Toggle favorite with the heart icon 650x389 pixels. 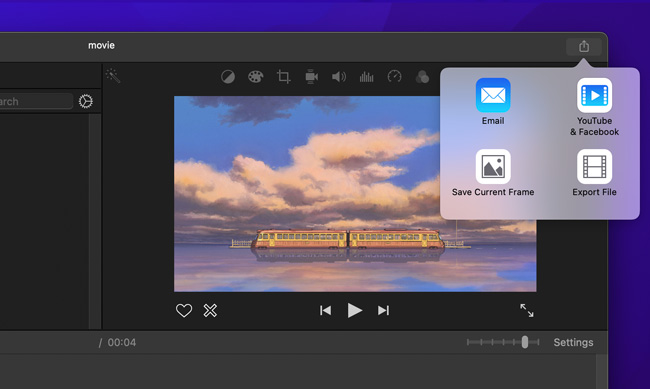click(x=184, y=310)
